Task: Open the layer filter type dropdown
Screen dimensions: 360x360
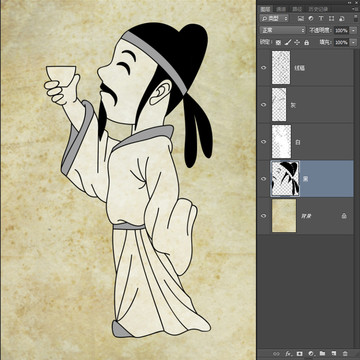Action: pyautogui.click(x=275, y=19)
